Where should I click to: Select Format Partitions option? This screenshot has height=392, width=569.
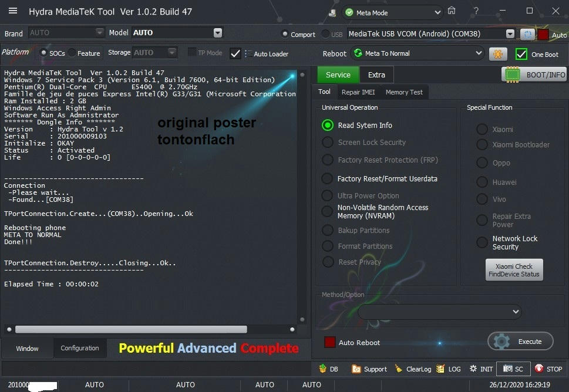pos(327,246)
